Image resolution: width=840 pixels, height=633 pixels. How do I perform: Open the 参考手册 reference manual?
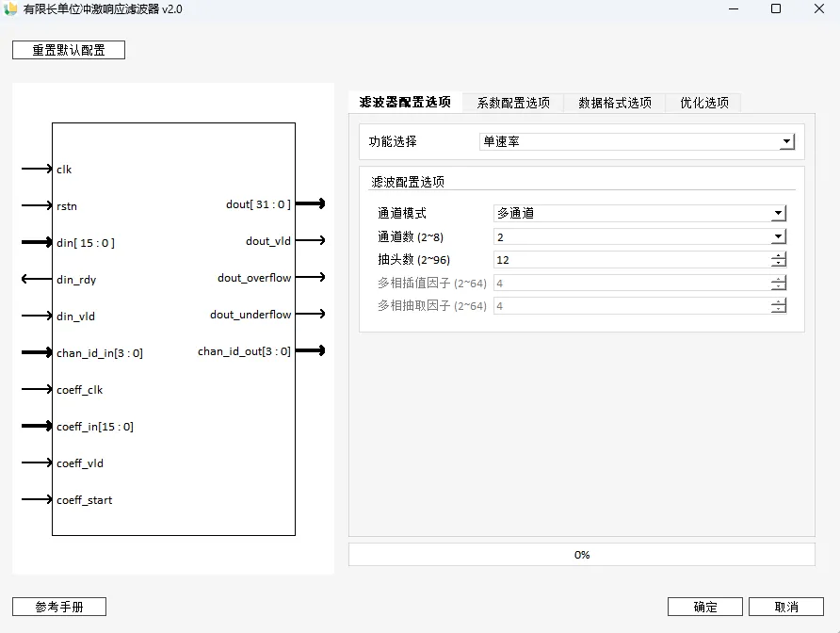pyautogui.click(x=59, y=607)
